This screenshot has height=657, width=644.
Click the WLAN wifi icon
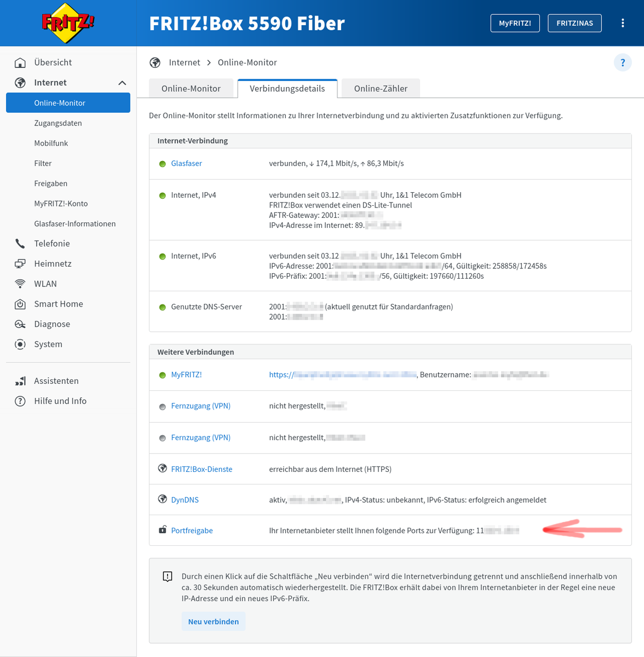(20, 284)
